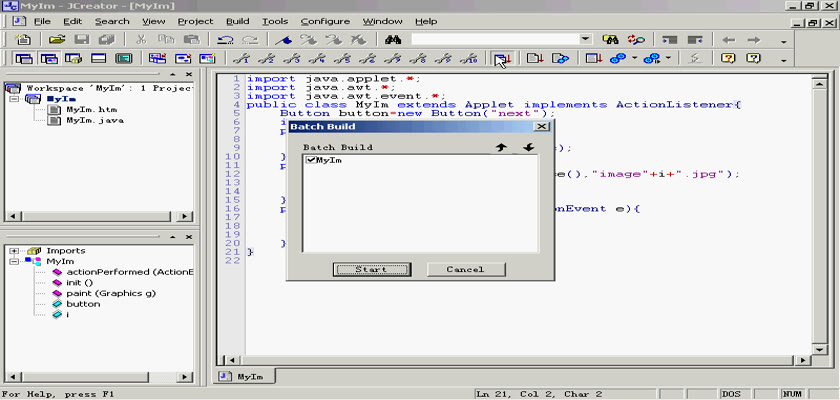
Task: Close the class view panel
Action: (189, 237)
